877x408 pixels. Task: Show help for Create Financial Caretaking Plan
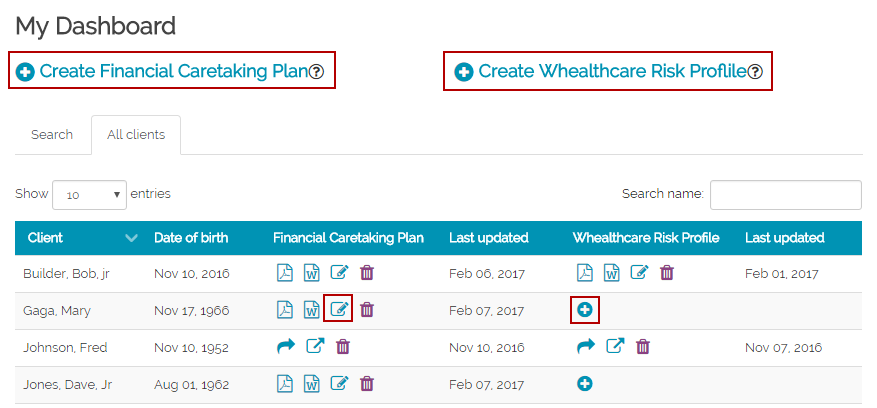tap(317, 72)
